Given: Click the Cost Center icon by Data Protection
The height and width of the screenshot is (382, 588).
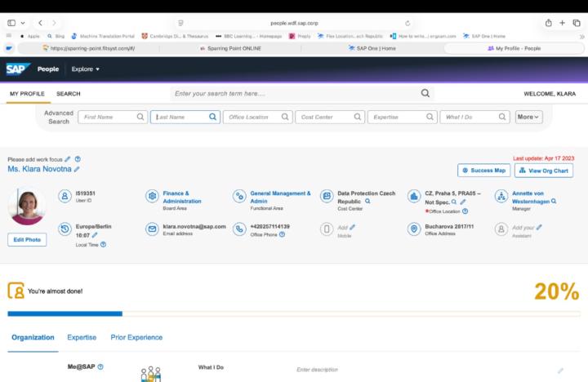Looking at the screenshot, I should point(327,196).
